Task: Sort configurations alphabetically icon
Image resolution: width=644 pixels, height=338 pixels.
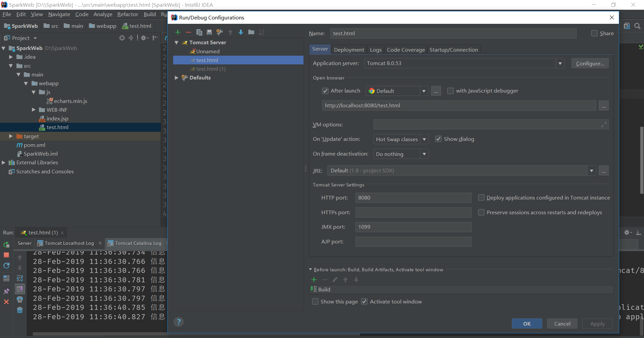Action: click(262, 32)
